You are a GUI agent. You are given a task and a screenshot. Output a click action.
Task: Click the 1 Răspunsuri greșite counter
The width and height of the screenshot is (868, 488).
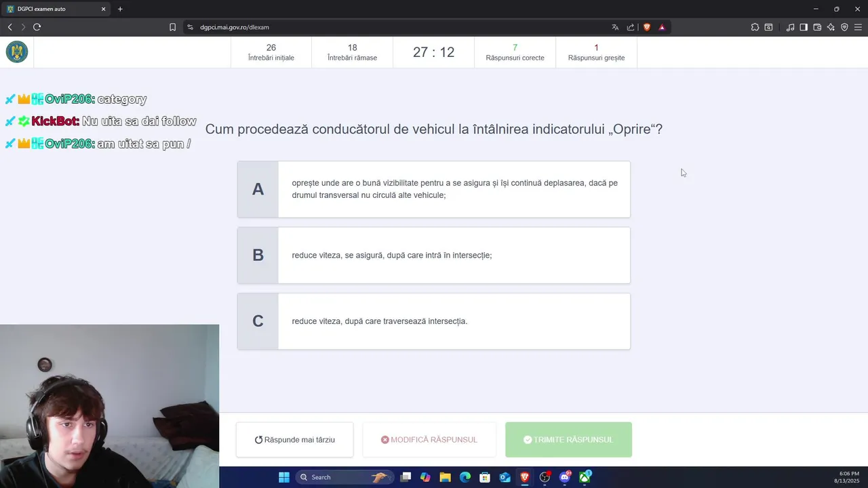click(x=596, y=52)
